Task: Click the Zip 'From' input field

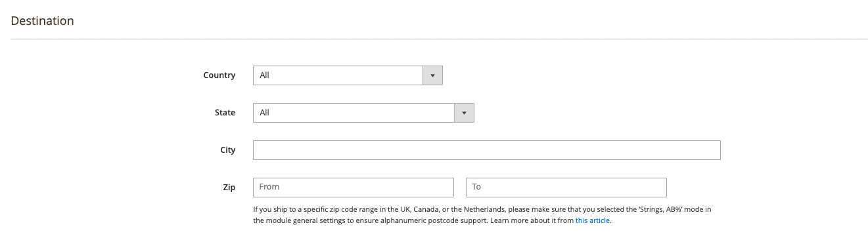Action: pyautogui.click(x=354, y=188)
